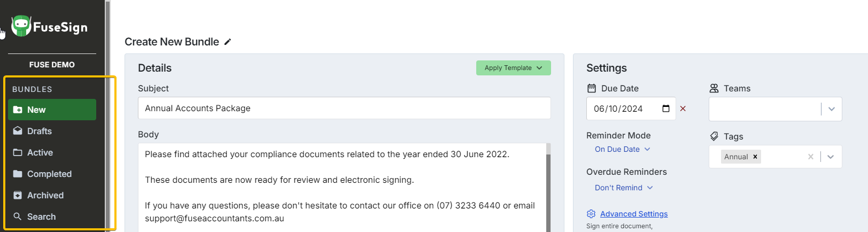Open the Advanced Settings link
This screenshot has height=232, width=868.
click(634, 214)
